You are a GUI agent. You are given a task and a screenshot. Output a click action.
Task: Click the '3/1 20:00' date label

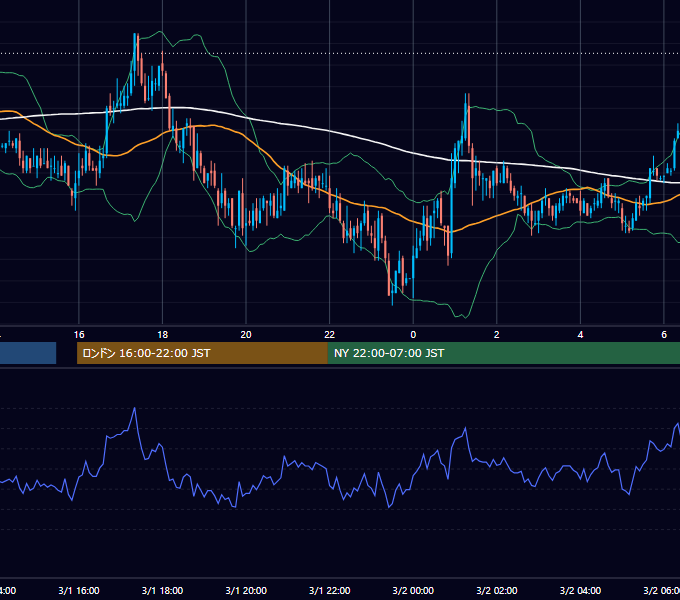[x=246, y=590]
